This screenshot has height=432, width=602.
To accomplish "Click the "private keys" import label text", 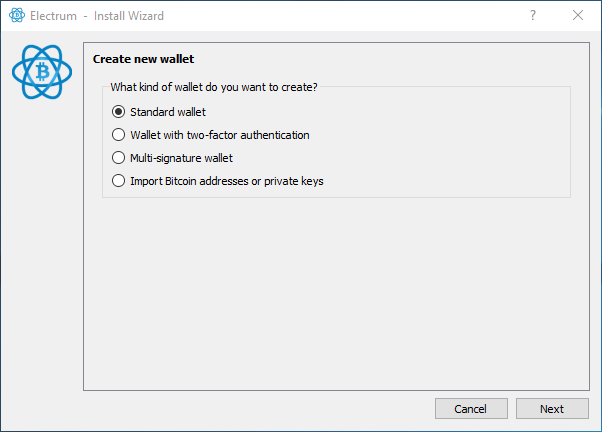I will 294,181.
